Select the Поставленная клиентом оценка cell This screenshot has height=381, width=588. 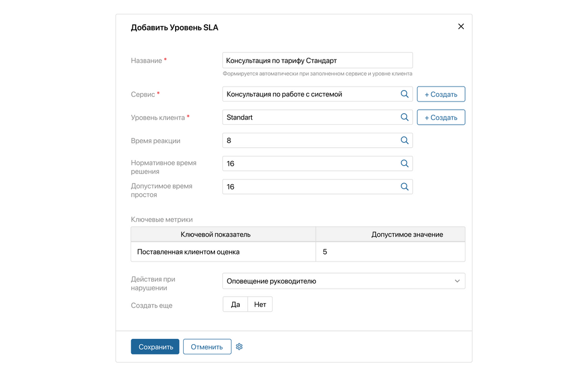[x=223, y=252]
